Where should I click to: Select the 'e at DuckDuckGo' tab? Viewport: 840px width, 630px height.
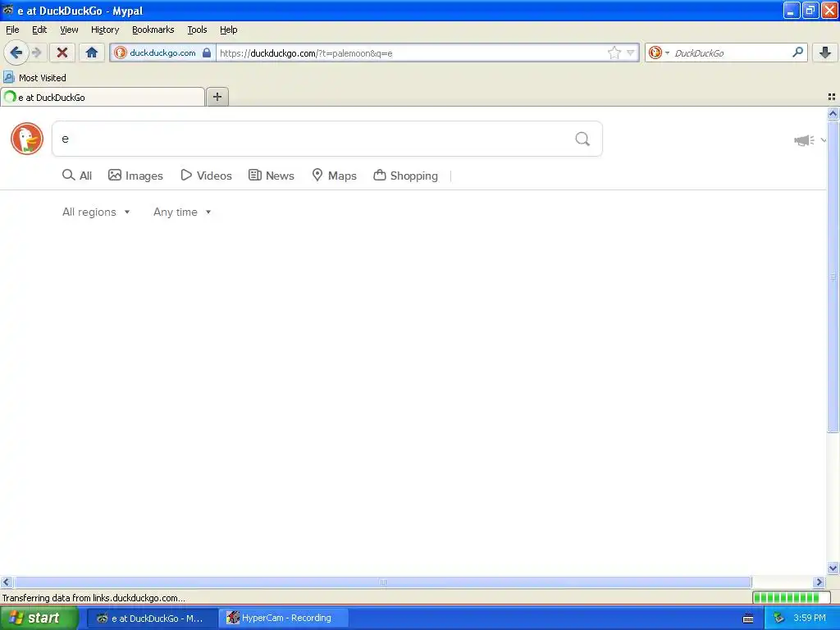point(103,97)
